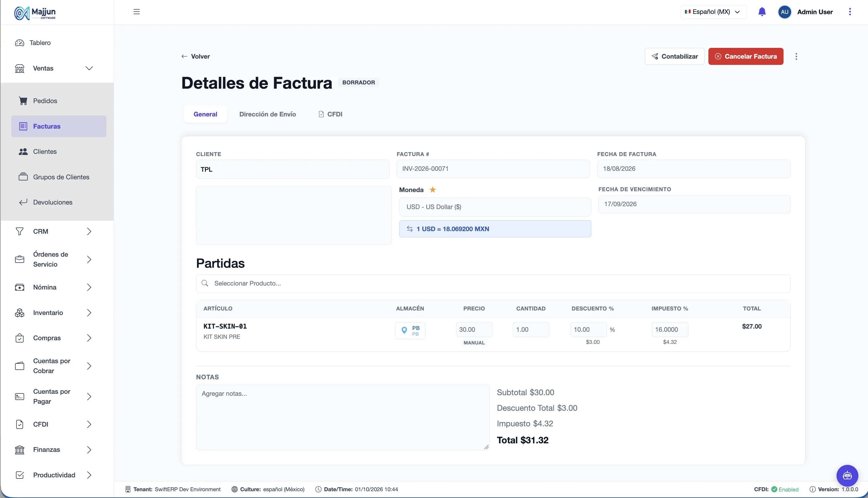Click the CFDI enabled check icon
Viewport: 868px width, 498px height.
tap(774, 490)
